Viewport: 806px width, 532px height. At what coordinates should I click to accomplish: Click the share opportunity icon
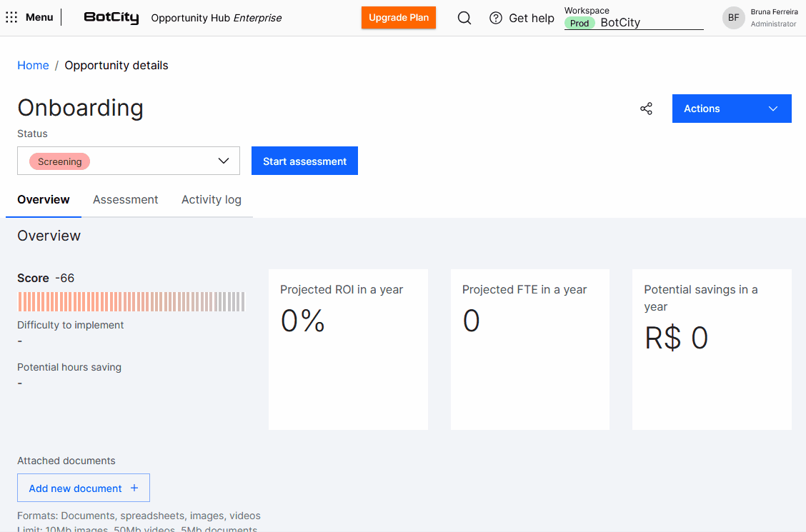[x=646, y=109]
